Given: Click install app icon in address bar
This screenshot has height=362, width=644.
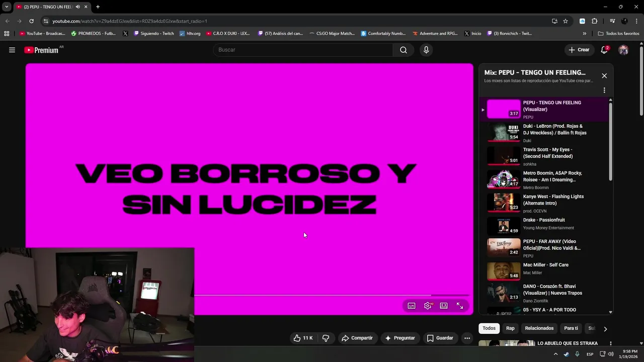Looking at the screenshot, I should point(554,21).
